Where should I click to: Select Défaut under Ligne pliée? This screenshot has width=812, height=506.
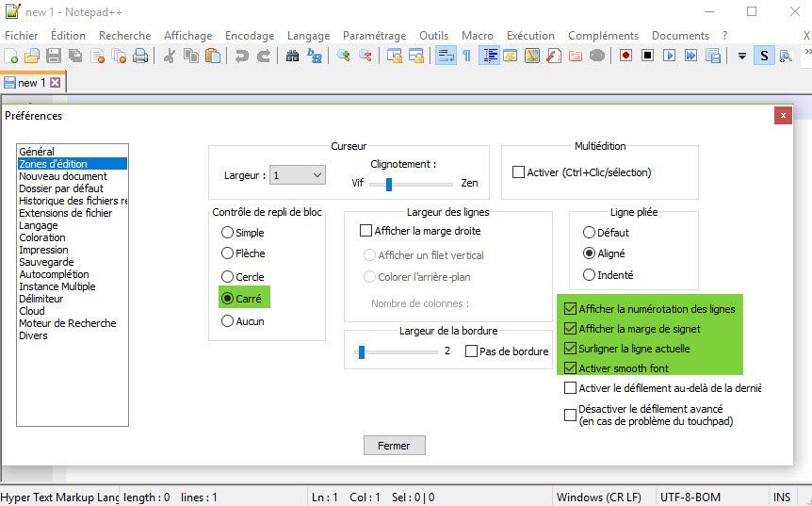point(589,233)
